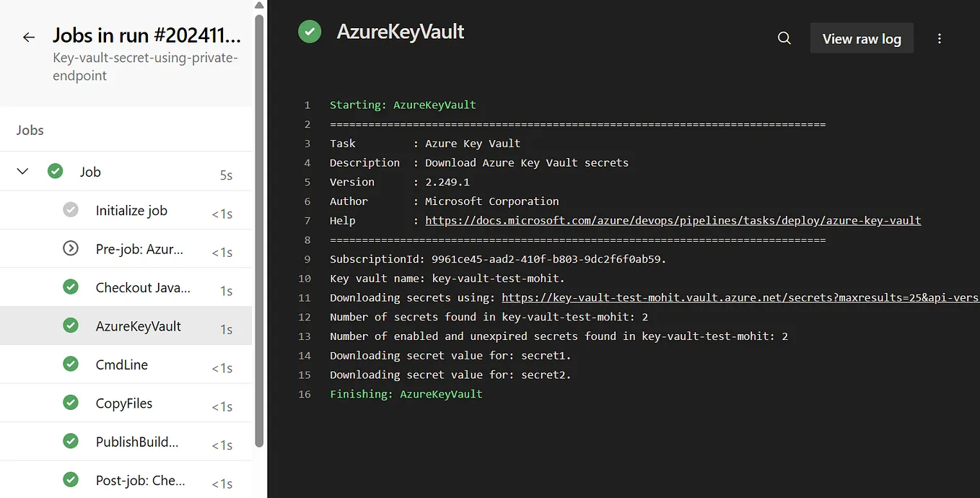Click the green success check beside AzureKeyVault title
Image resolution: width=980 pixels, height=498 pixels.
[310, 32]
